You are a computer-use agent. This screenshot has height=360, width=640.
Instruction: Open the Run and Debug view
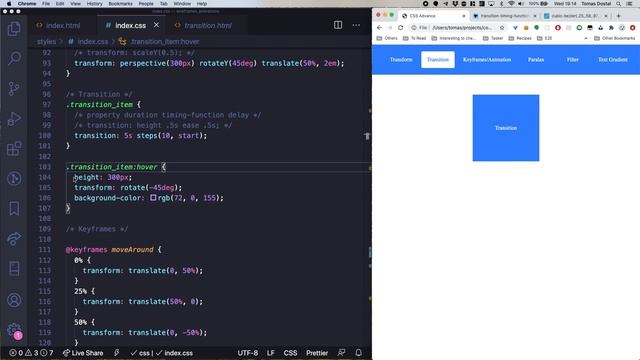coord(14,118)
